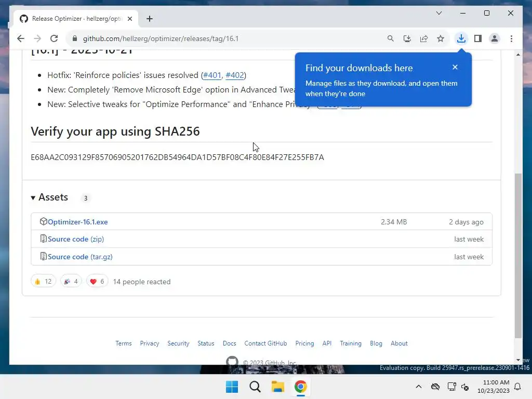Click the heart reaction with 6
This screenshot has height=399, width=532.
(97, 282)
